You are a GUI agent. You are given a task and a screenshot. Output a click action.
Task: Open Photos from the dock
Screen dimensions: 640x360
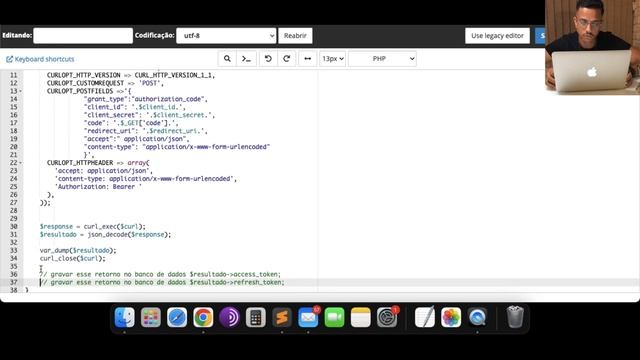click(451, 317)
